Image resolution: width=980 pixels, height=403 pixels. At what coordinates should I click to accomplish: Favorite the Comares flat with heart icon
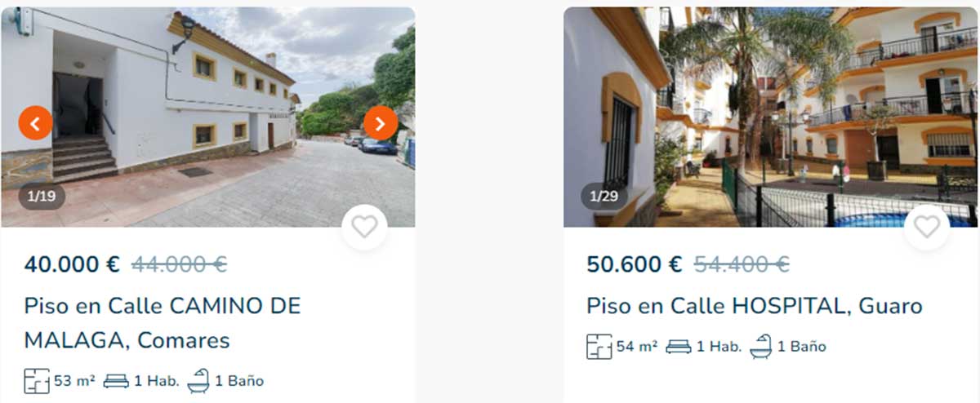tap(364, 227)
